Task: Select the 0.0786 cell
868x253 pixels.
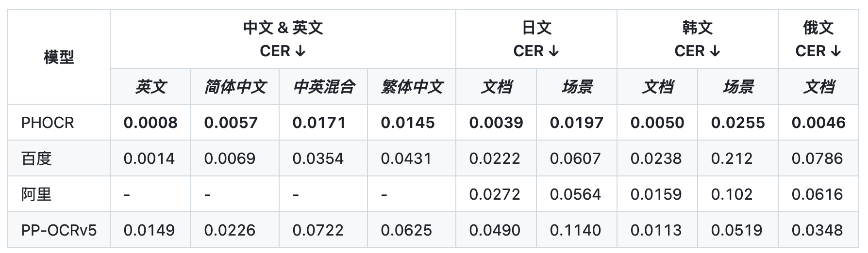Action: (817, 158)
